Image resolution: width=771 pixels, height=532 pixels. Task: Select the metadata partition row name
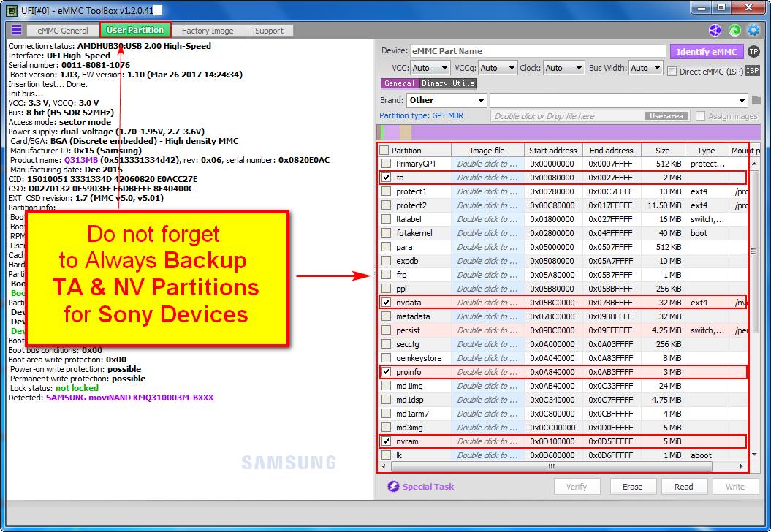click(413, 316)
